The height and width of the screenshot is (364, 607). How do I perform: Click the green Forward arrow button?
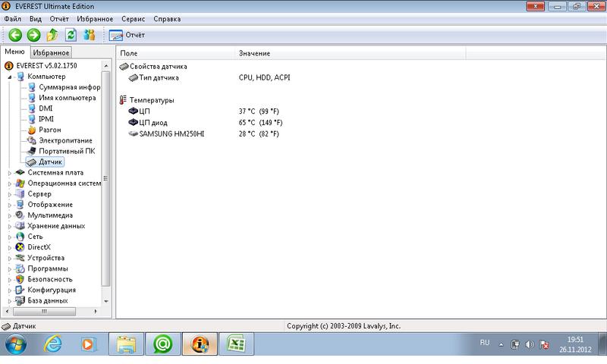pyautogui.click(x=33, y=35)
